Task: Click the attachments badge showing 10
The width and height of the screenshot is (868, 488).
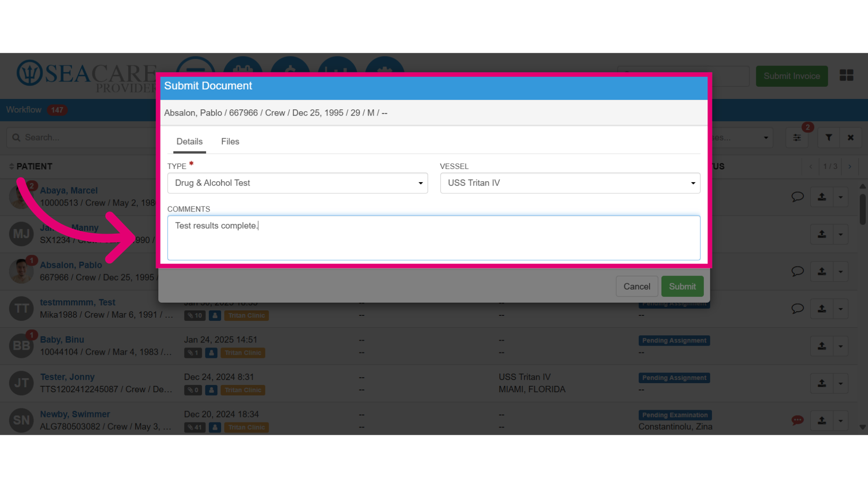Action: point(195,315)
